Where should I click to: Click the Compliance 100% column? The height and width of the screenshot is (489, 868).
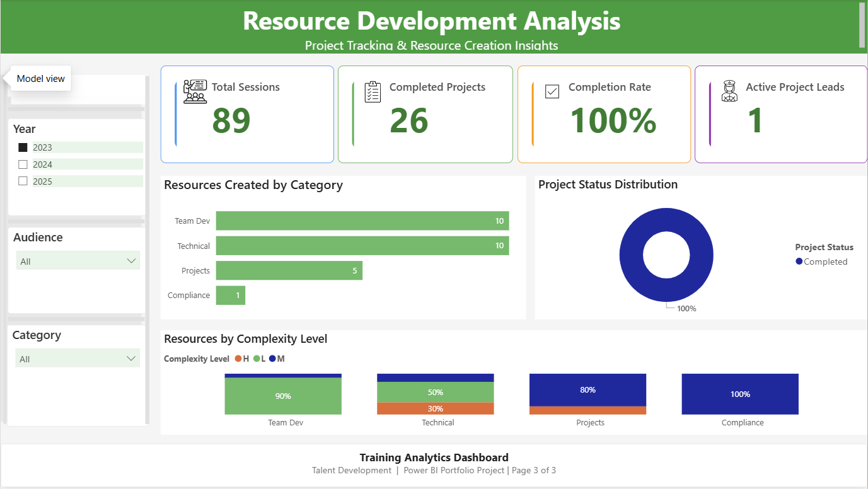tap(739, 393)
